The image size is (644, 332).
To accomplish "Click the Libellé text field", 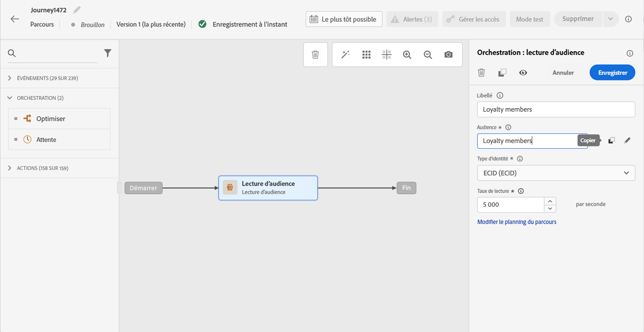I will pos(556,109).
